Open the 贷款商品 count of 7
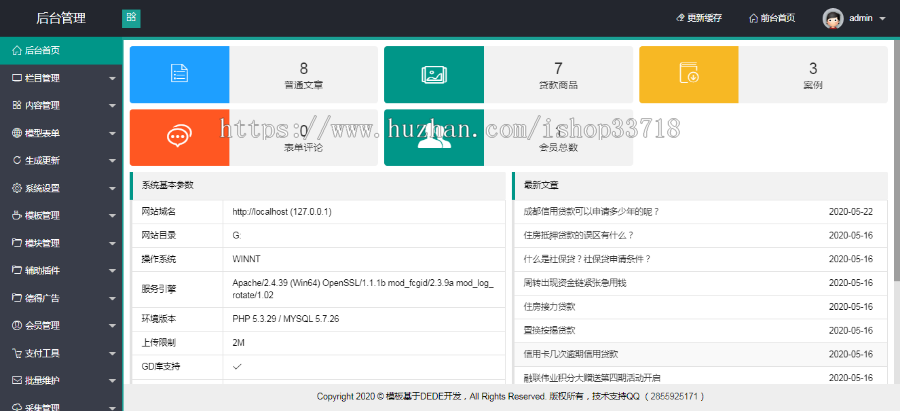Viewport: 900px width, 411px height. click(558, 68)
